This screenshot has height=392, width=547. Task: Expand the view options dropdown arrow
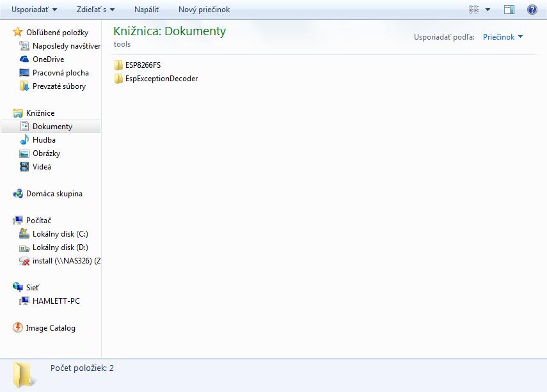[488, 10]
